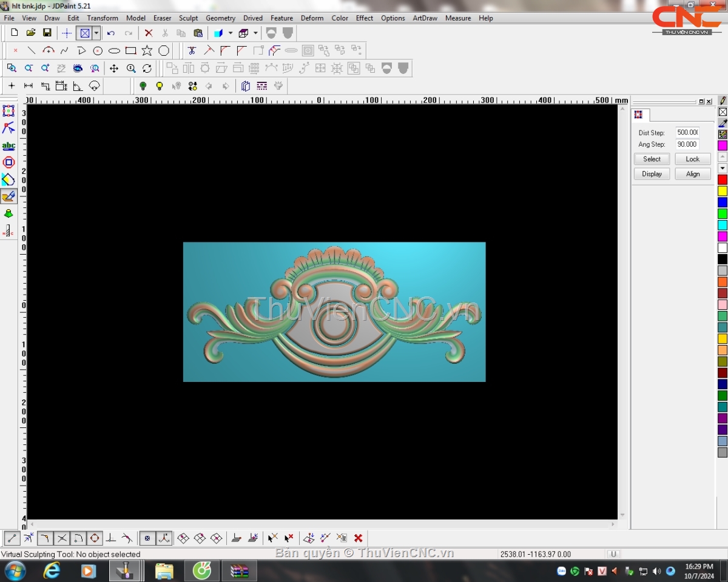The image size is (728, 582).
Task: Select the ellipse drawing tool
Action: pyautogui.click(x=114, y=50)
